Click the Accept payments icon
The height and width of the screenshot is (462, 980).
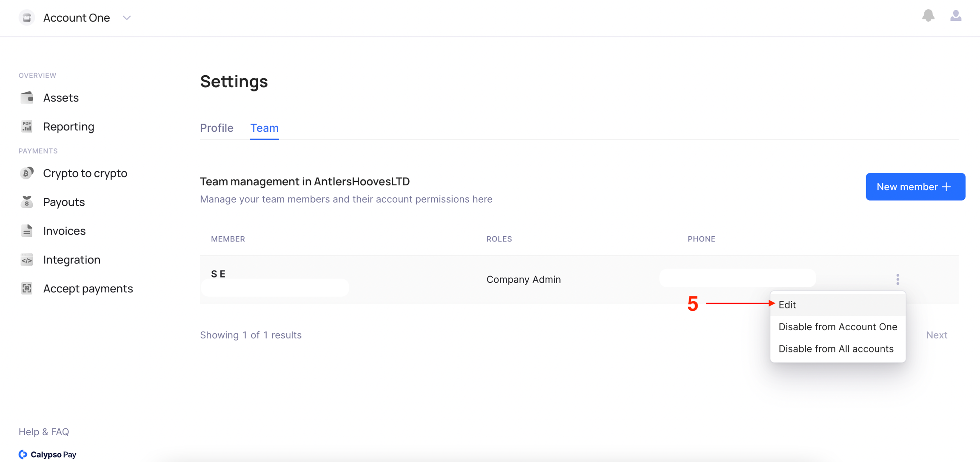pyautogui.click(x=27, y=289)
